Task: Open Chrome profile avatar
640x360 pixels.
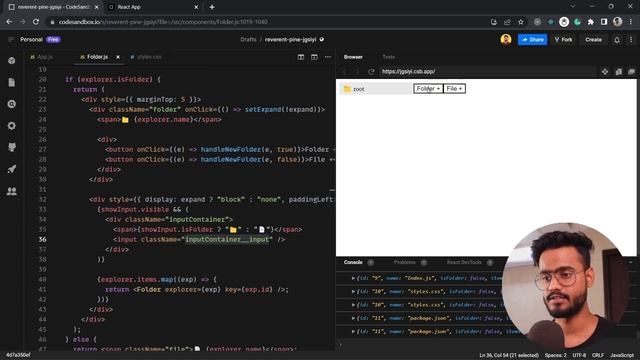Action: click(x=618, y=22)
